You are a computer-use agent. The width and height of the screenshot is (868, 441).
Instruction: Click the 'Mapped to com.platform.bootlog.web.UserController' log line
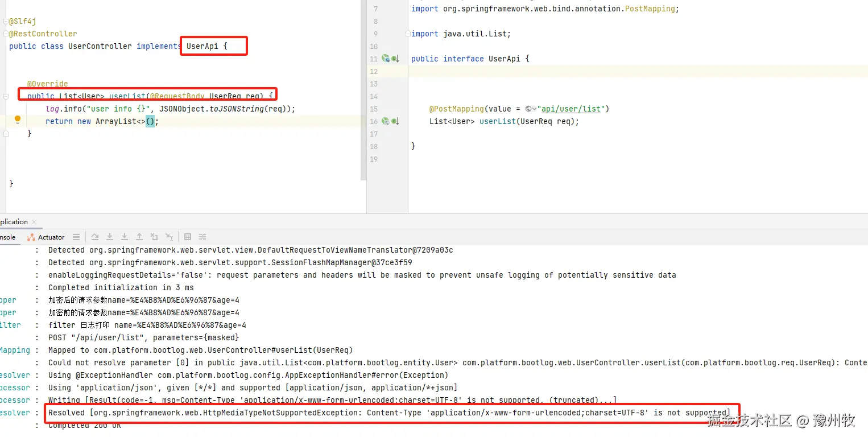coord(201,350)
